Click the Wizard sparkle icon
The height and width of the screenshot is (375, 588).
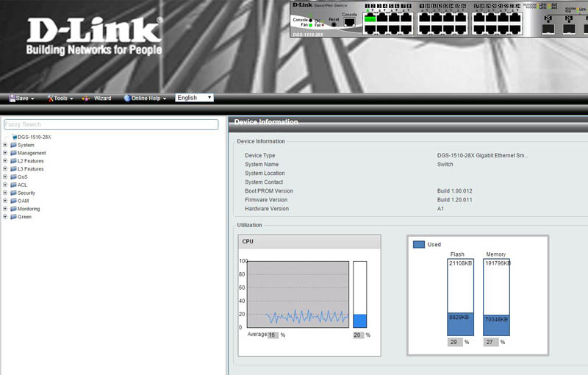[85, 99]
